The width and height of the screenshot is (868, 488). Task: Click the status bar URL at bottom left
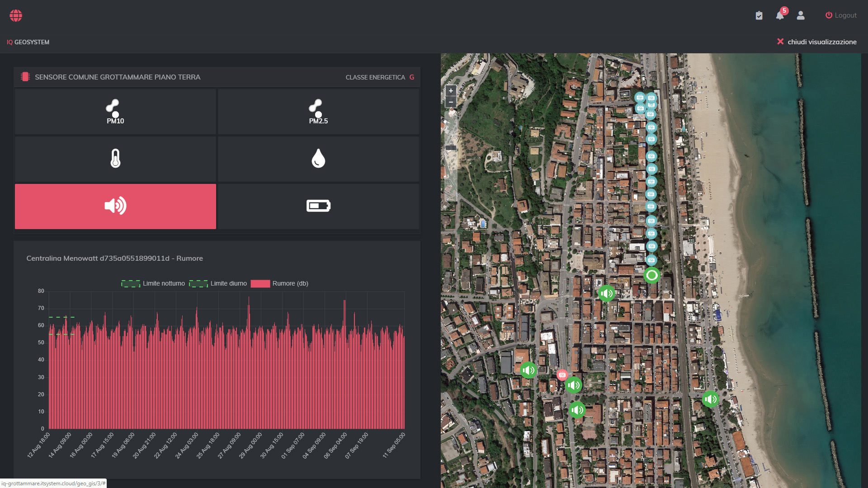(53, 483)
